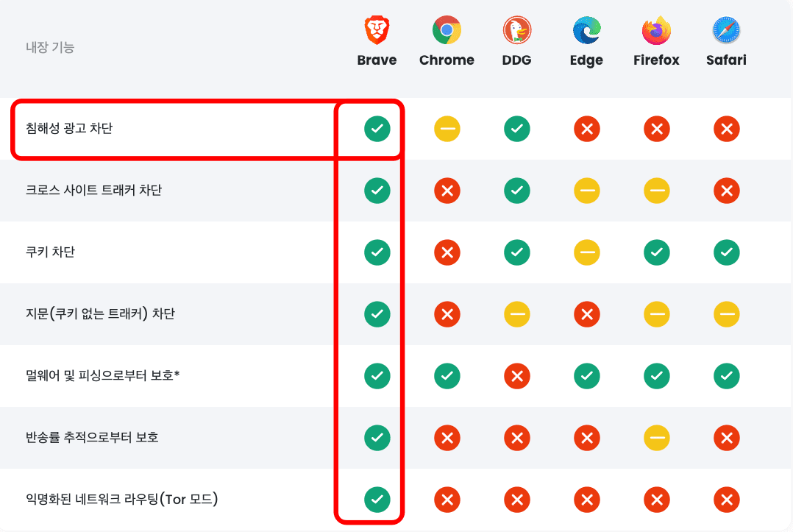Click the Brave lion logo
Screen dimensions: 793x532
tap(377, 30)
